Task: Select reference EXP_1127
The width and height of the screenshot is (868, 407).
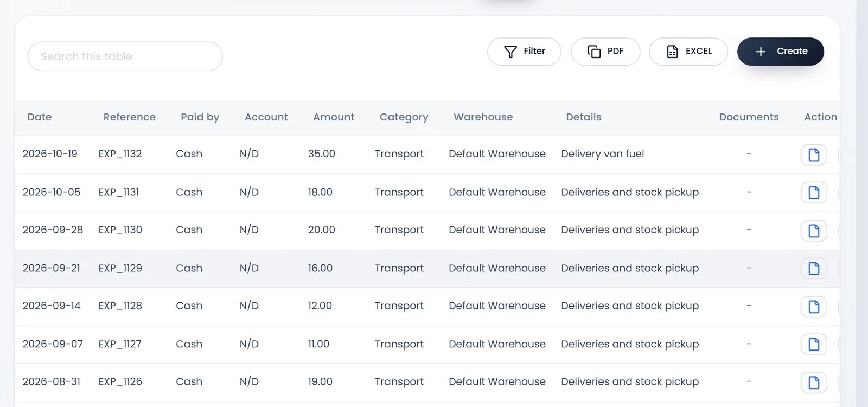Action: pyautogui.click(x=120, y=344)
